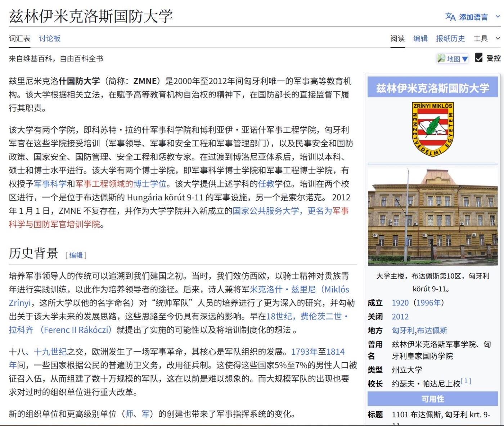Viewport: 504px width, 426px height.
Task: Open the 2012 closing year link in infobox
Action: click(x=400, y=317)
